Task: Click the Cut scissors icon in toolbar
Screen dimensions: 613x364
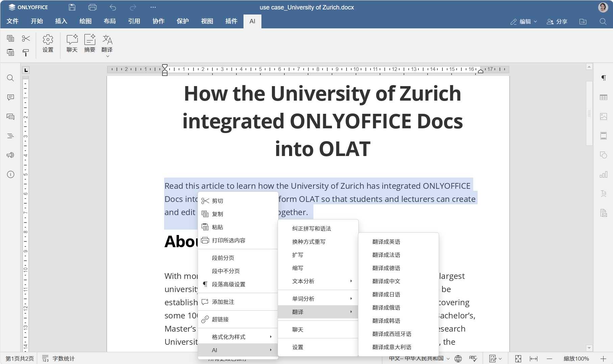Action: click(26, 38)
